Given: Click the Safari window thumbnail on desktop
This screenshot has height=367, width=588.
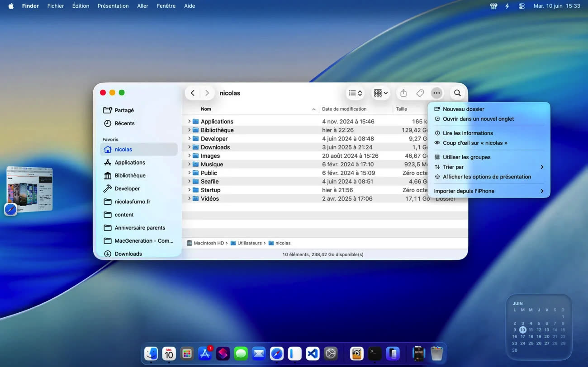Looking at the screenshot, I should click(x=30, y=189).
